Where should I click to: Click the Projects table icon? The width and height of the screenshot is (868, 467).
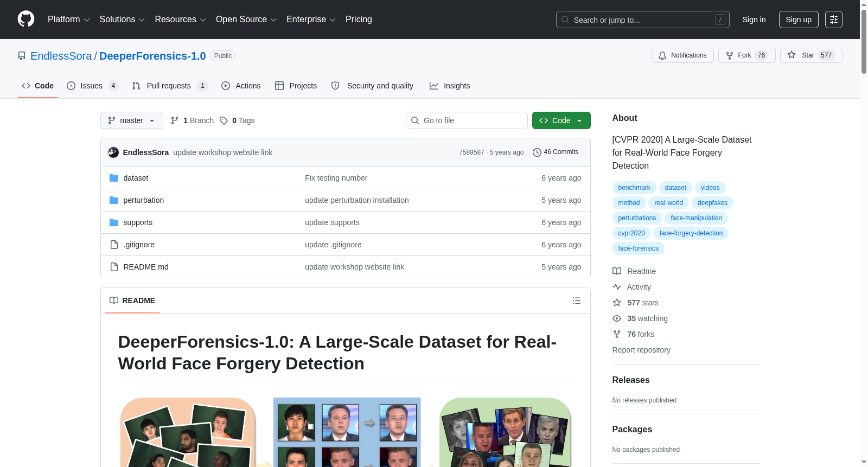coord(279,86)
